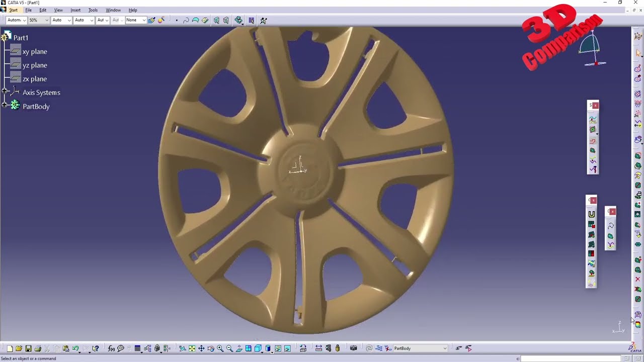This screenshot has height=362, width=644.
Task: Select Part1 root node in the tree
Action: 21,38
